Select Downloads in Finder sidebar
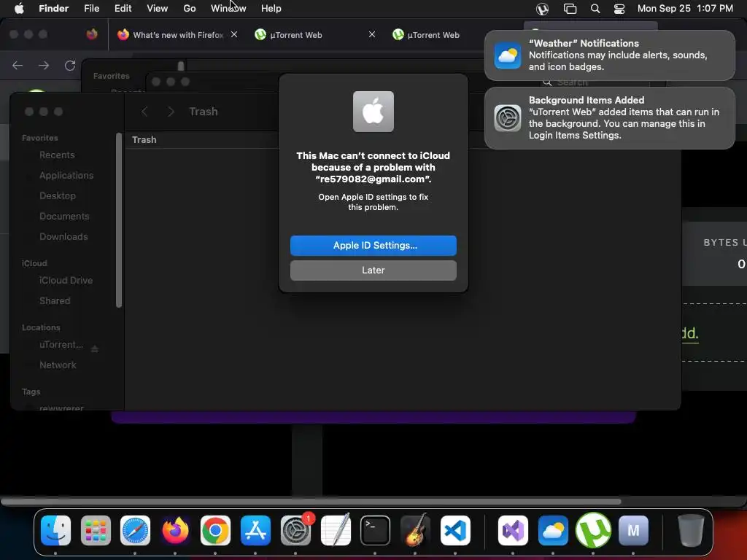The height and width of the screenshot is (560, 747). pos(63,237)
